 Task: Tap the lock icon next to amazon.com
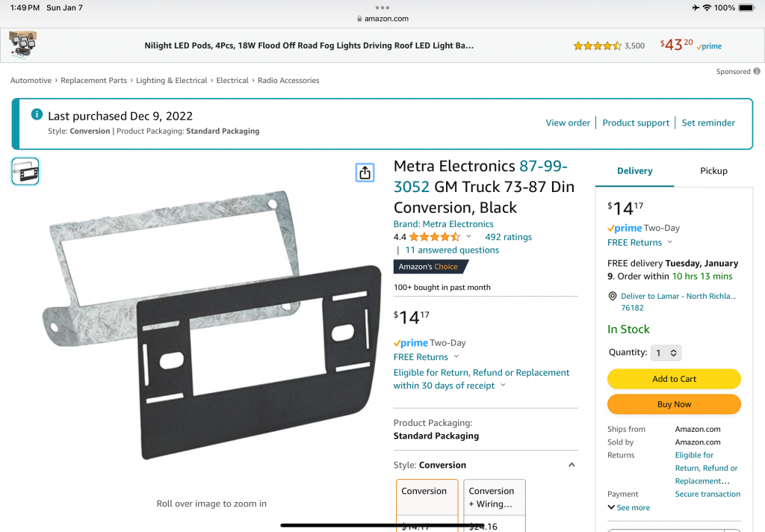tap(359, 19)
